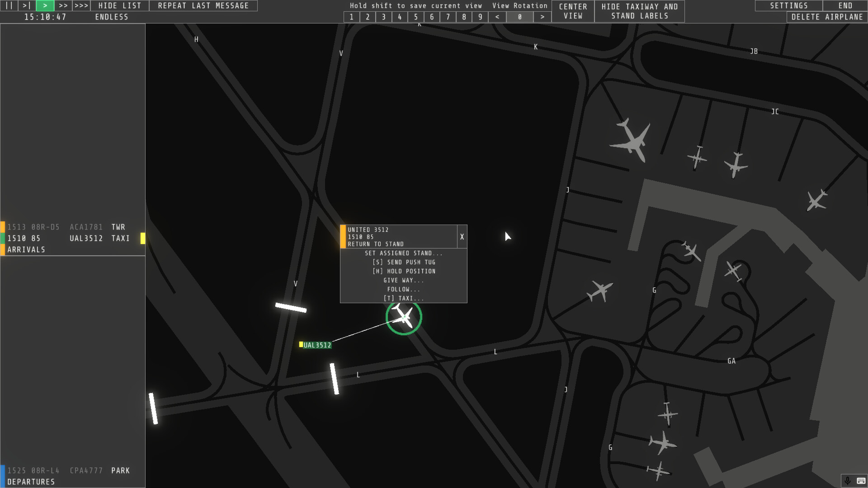Rotate view using the right arrow control
Screen dimensions: 868x488
(542, 17)
